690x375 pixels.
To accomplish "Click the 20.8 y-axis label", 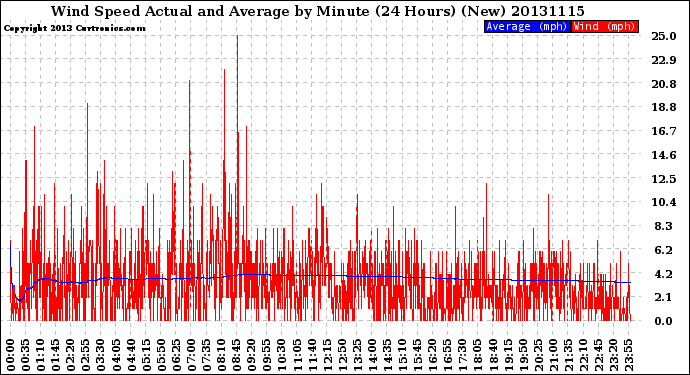I will click(x=664, y=84).
